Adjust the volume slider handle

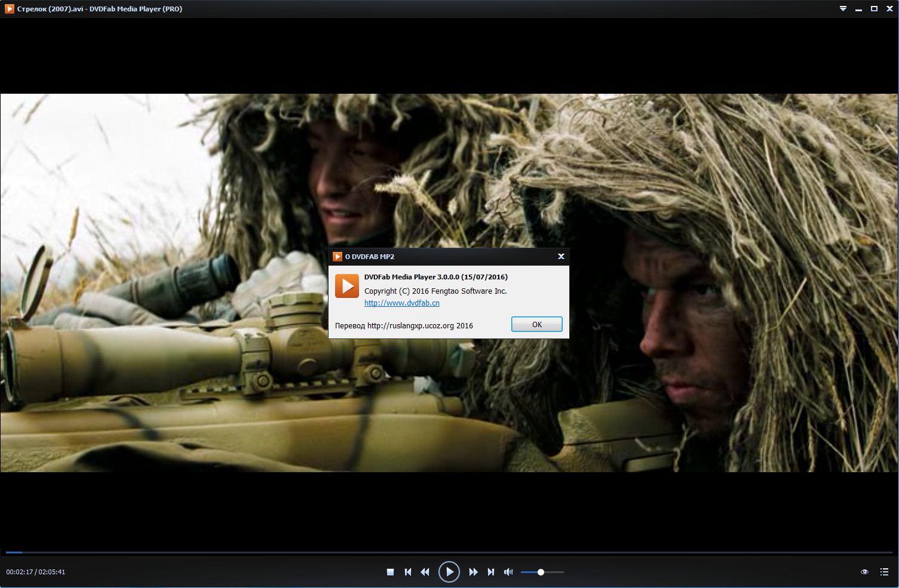click(x=541, y=572)
